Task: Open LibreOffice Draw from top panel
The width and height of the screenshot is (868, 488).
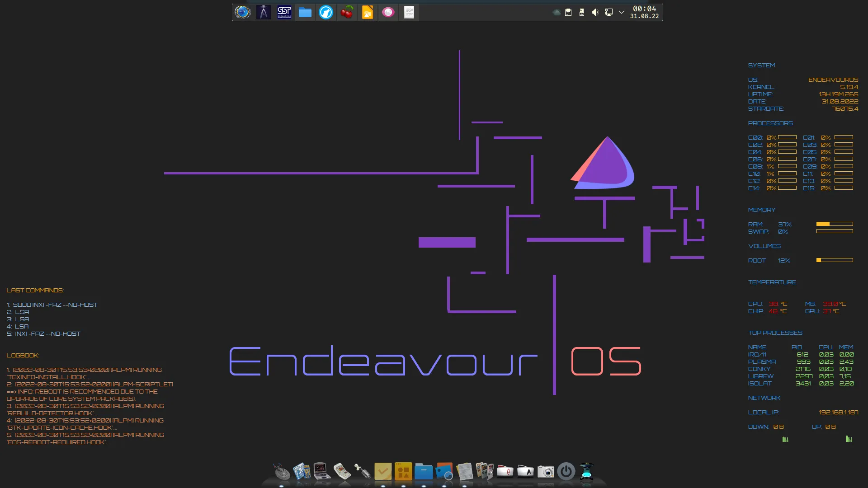Action: [368, 12]
